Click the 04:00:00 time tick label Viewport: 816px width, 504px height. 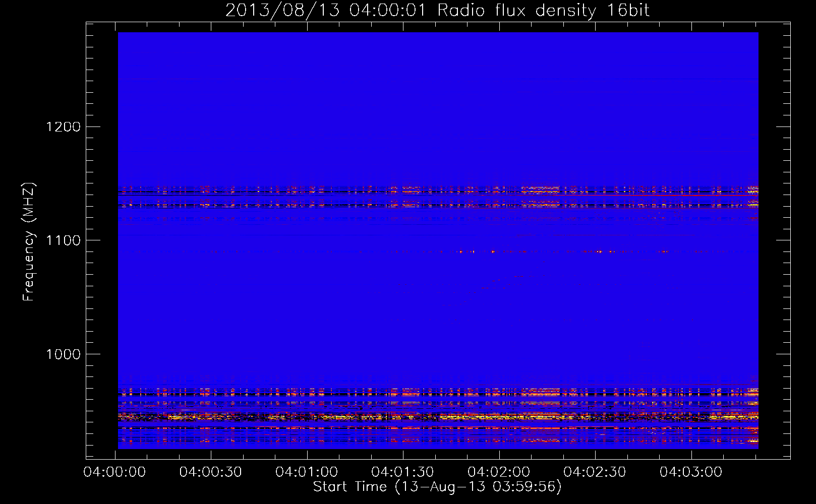coord(114,472)
